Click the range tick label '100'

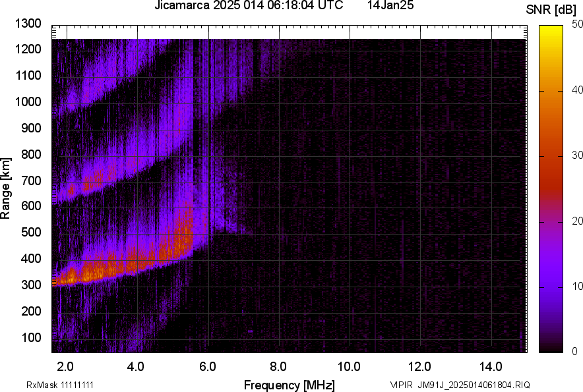tap(31, 338)
